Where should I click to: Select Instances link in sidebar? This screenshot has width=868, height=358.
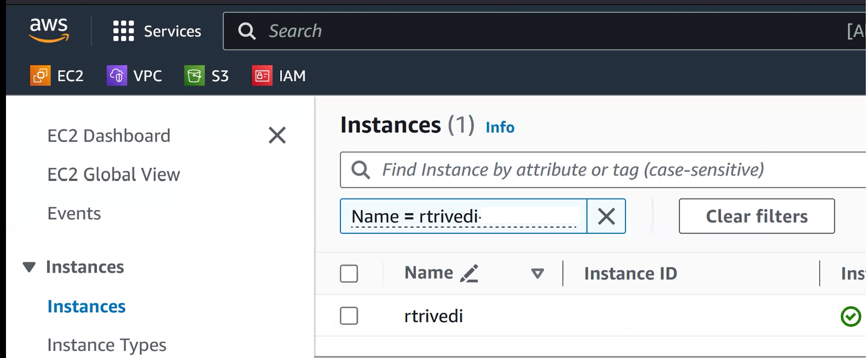click(86, 307)
